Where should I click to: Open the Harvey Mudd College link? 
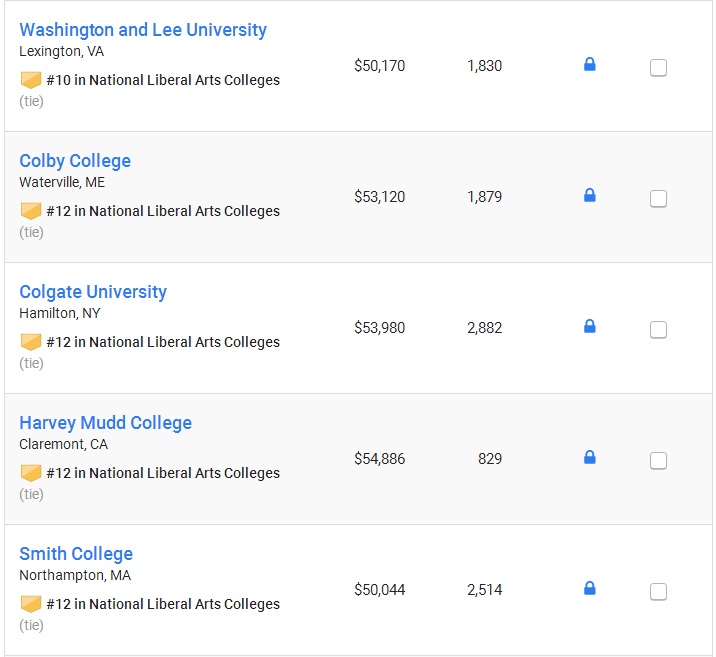pos(105,423)
